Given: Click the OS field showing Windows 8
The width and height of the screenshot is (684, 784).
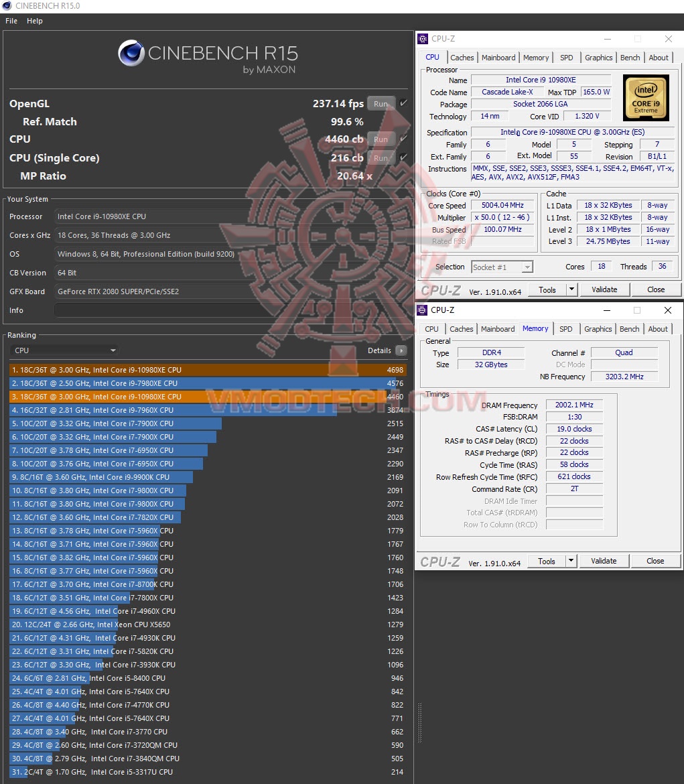Looking at the screenshot, I should coord(230,254).
